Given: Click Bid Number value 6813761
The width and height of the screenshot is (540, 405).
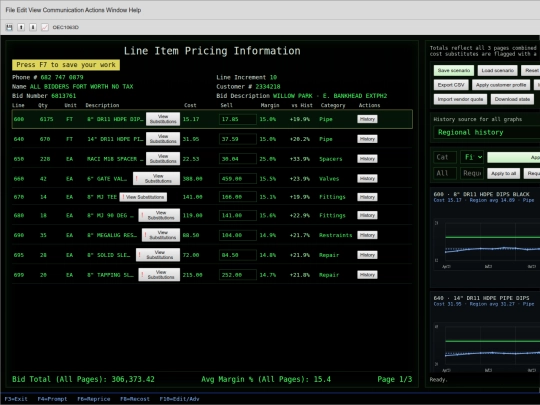Looking at the screenshot, I should pos(64,96).
